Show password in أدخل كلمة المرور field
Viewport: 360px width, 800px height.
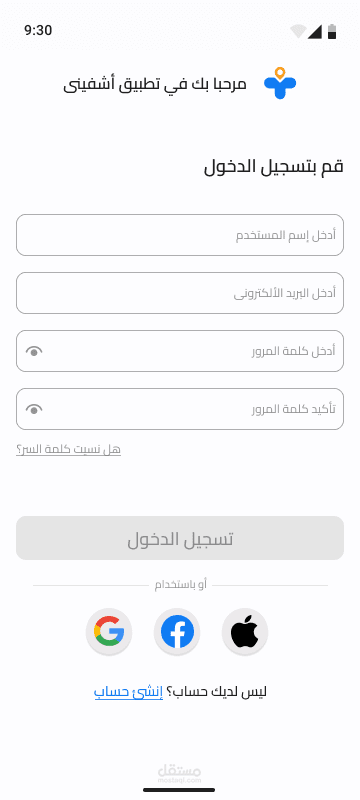click(34, 351)
